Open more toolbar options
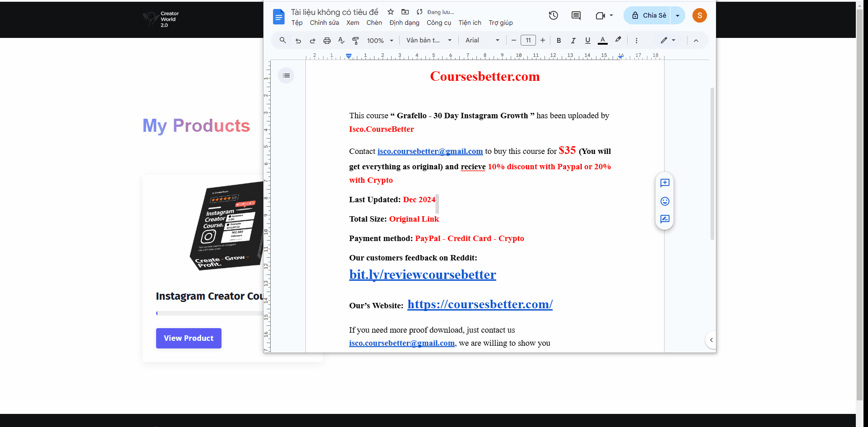Viewport: 868px width, 427px height. coord(637,41)
